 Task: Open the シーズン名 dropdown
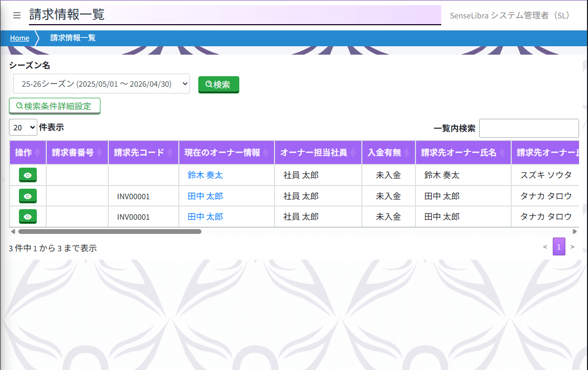click(x=102, y=84)
